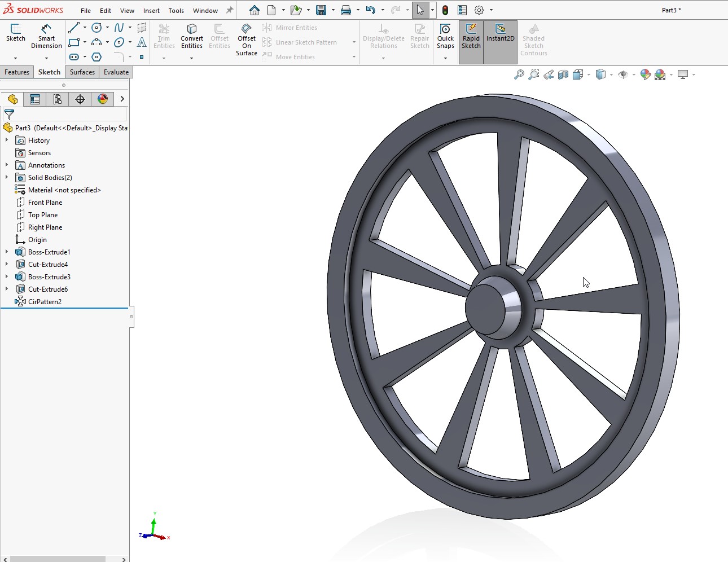Screen dimensions: 728x562
Task: Switch to the Evaluate tab
Action: click(x=116, y=72)
